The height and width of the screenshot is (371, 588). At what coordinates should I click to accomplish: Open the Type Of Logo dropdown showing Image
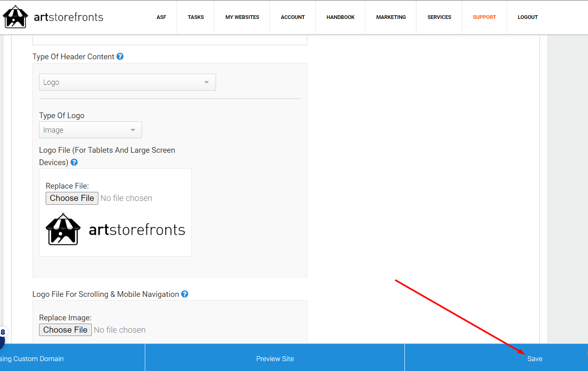[x=90, y=130]
